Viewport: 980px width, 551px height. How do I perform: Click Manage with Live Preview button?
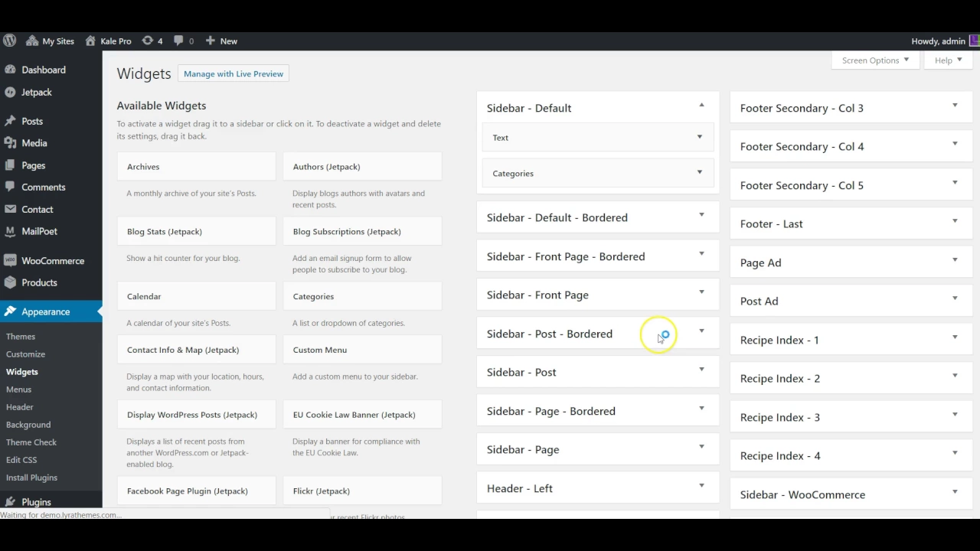pos(234,73)
